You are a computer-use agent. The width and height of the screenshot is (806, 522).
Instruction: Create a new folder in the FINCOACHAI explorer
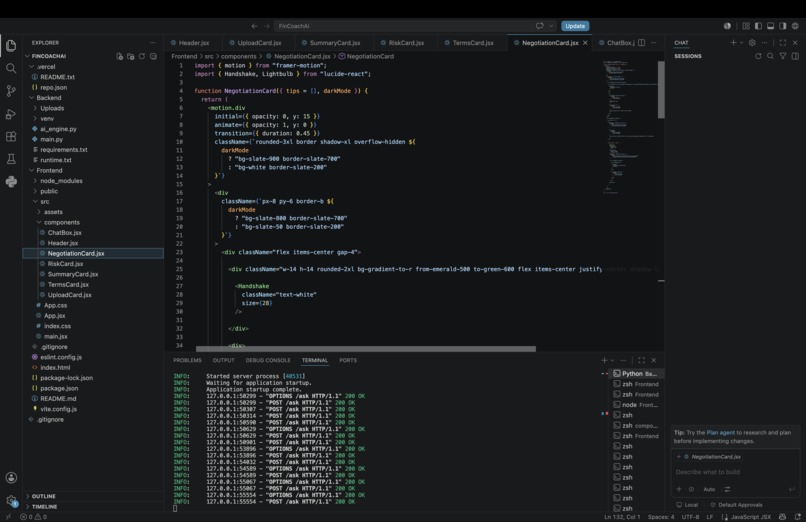pos(131,56)
